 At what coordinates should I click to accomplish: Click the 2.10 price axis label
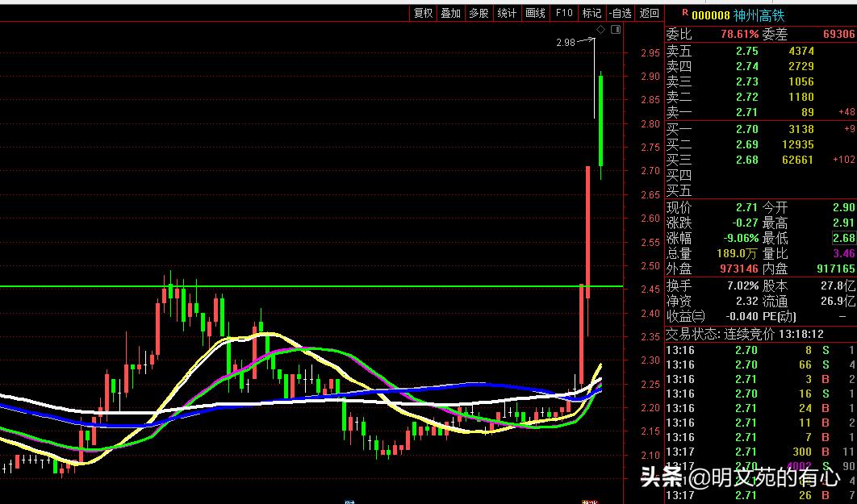pos(650,456)
